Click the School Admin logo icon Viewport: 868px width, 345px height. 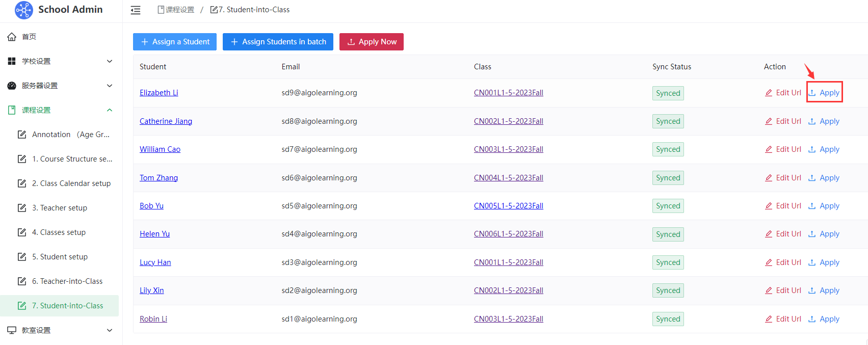pos(23,10)
